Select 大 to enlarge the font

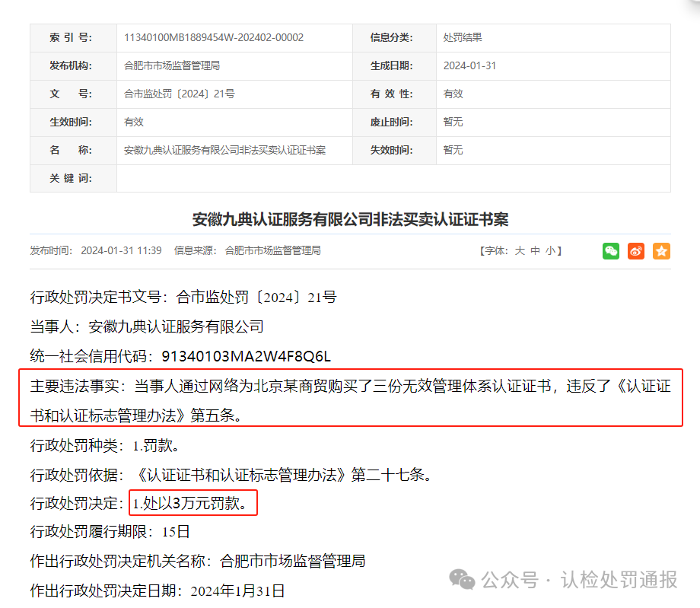[520, 250]
